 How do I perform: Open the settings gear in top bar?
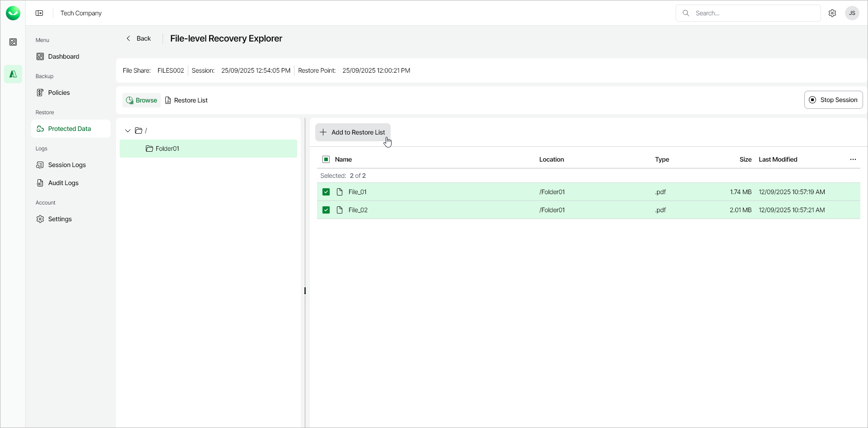pyautogui.click(x=832, y=13)
